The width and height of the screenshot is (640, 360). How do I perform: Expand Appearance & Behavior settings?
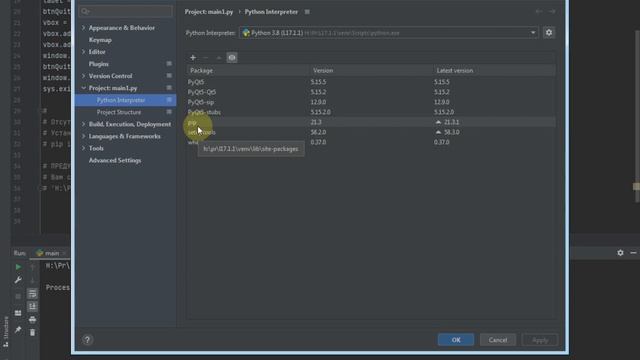click(x=84, y=28)
